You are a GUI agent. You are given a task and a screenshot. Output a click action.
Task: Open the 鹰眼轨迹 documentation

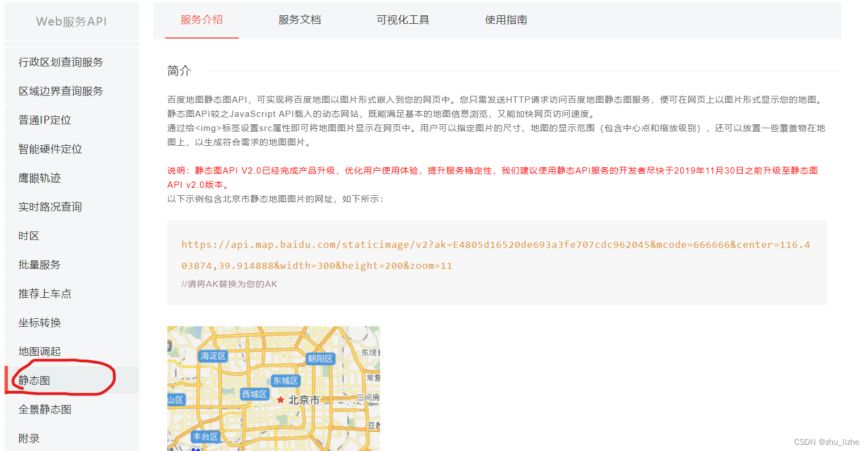point(44,178)
